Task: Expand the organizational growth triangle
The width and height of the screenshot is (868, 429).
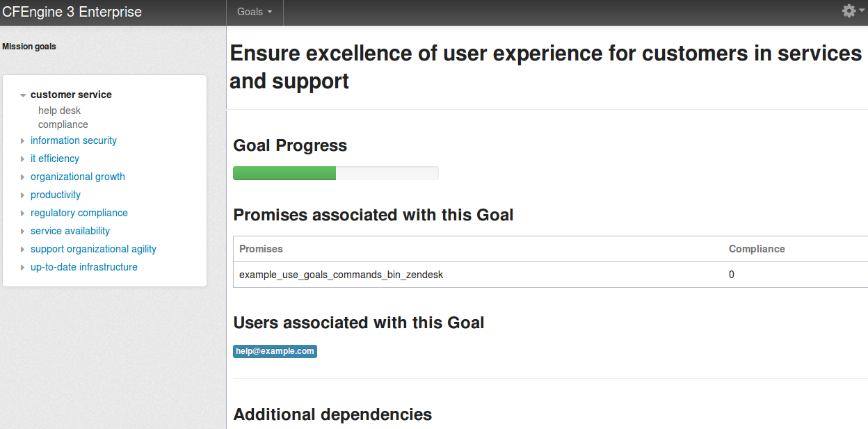Action: pyautogui.click(x=23, y=177)
